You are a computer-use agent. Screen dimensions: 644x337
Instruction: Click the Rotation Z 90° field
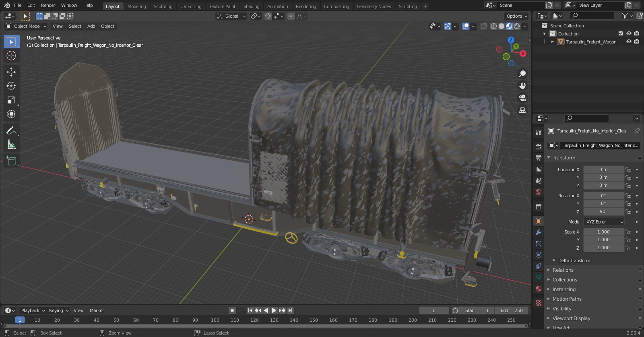604,211
